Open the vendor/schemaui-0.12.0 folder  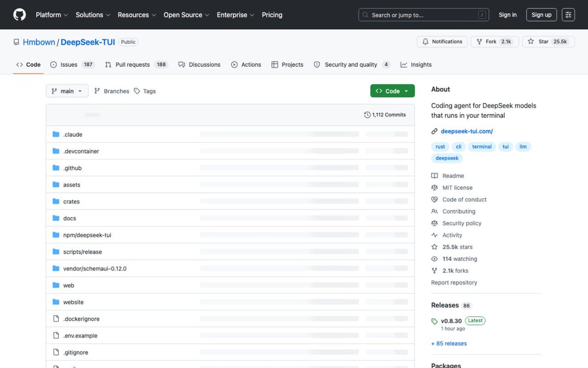(95, 268)
